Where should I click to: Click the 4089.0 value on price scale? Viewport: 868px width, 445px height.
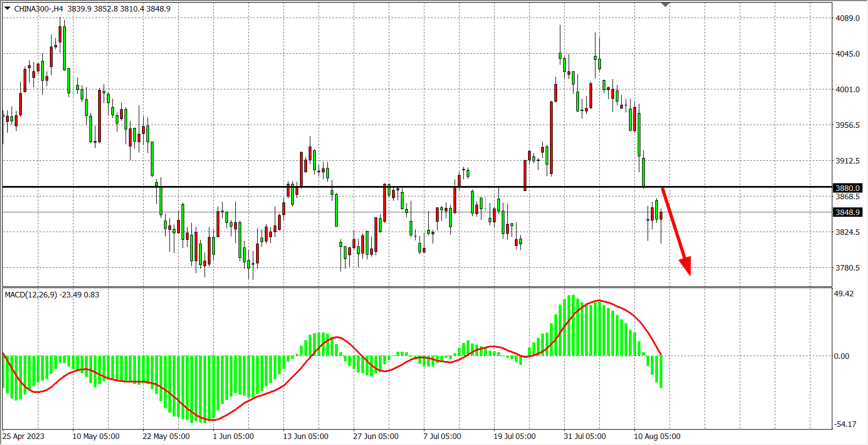pyautogui.click(x=847, y=18)
